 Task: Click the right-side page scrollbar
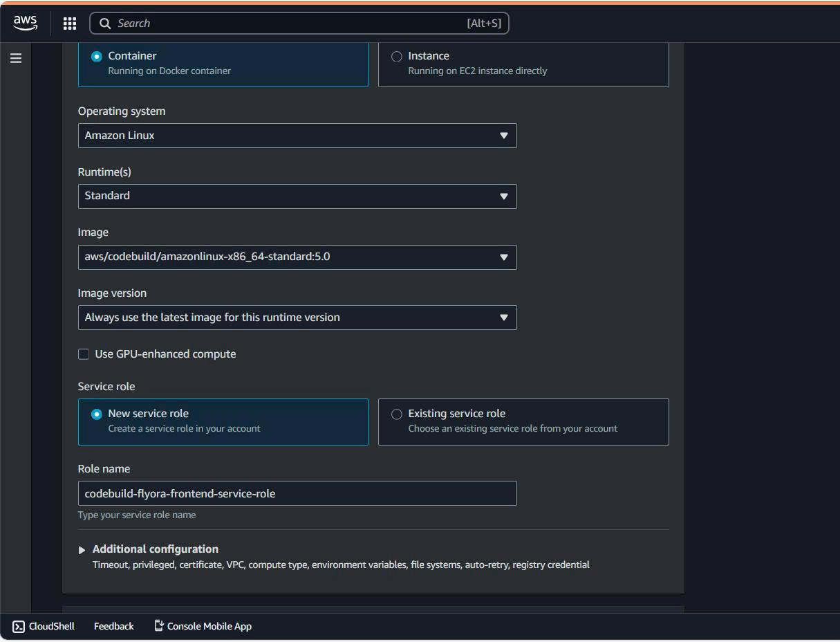[682, 277]
